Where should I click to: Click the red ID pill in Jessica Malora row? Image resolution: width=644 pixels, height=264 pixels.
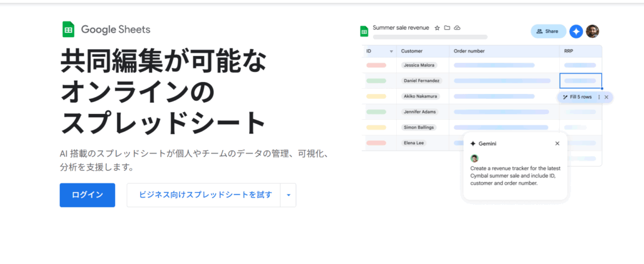point(376,65)
